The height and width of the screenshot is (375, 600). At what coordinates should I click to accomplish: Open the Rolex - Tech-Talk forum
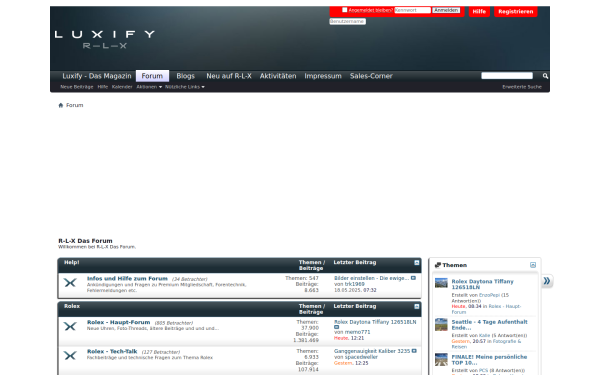112,351
